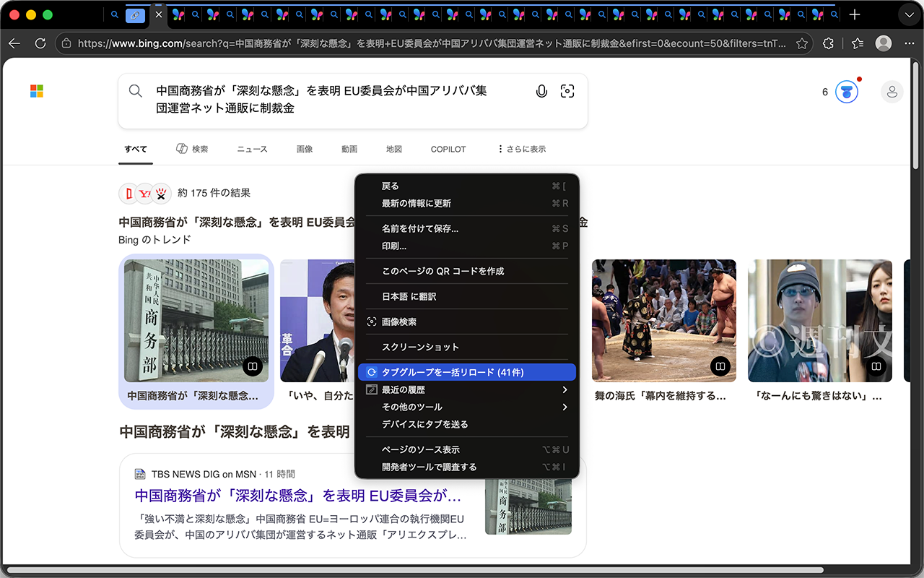The width and height of the screenshot is (924, 578).
Task: Expand the 最近の履歴 submenu arrow
Action: [565, 390]
